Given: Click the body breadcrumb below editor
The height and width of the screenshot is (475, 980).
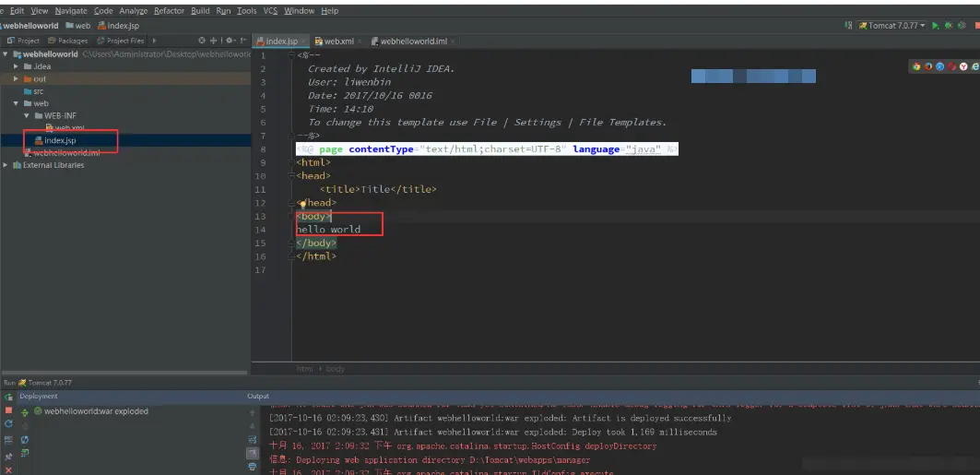Looking at the screenshot, I should tap(335, 369).
